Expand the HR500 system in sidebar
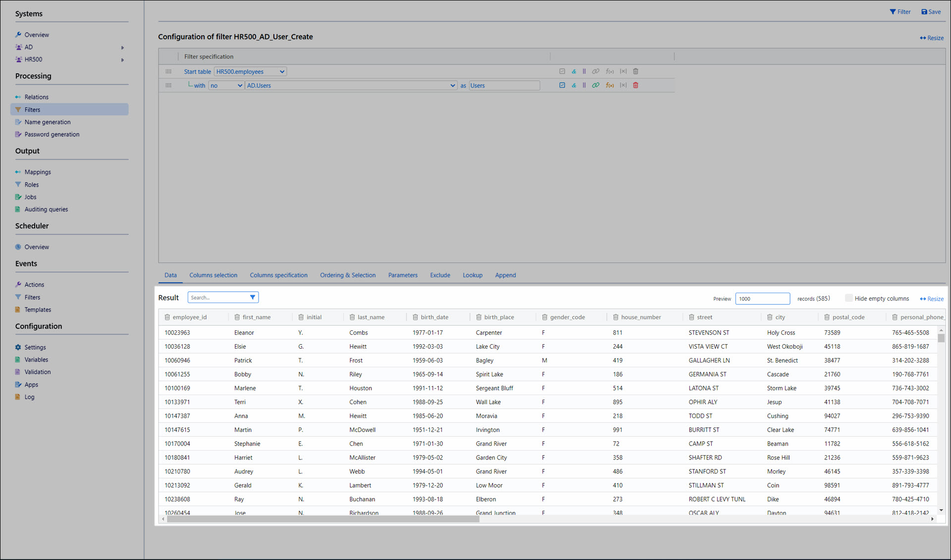The height and width of the screenshot is (560, 951). point(122,60)
